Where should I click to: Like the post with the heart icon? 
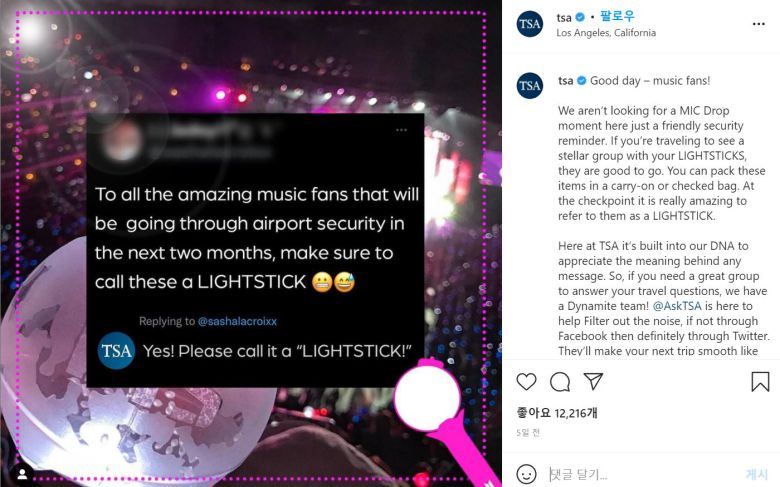coord(526,382)
